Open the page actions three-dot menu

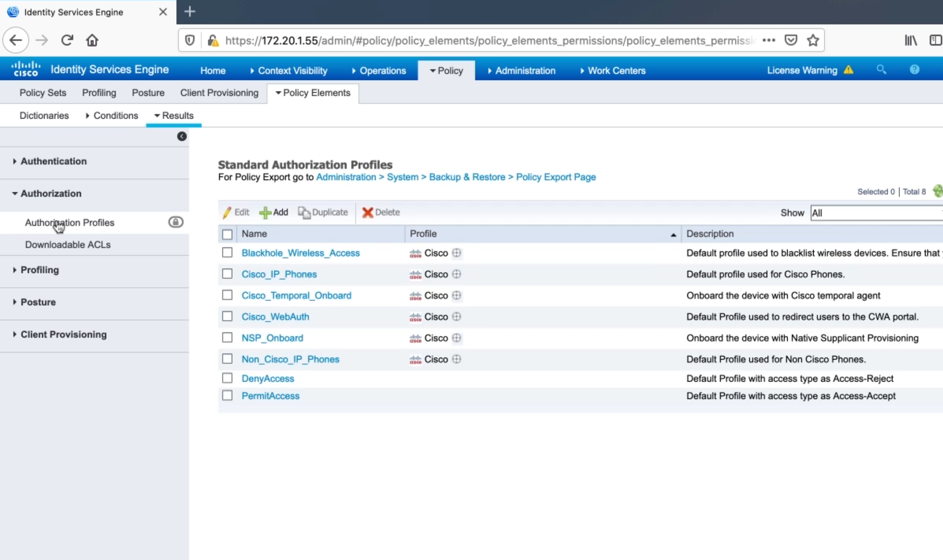tap(769, 40)
